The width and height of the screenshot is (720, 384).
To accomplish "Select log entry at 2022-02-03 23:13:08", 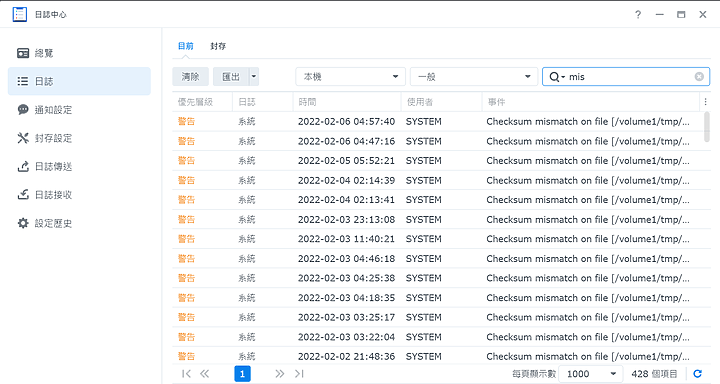I will [438, 220].
